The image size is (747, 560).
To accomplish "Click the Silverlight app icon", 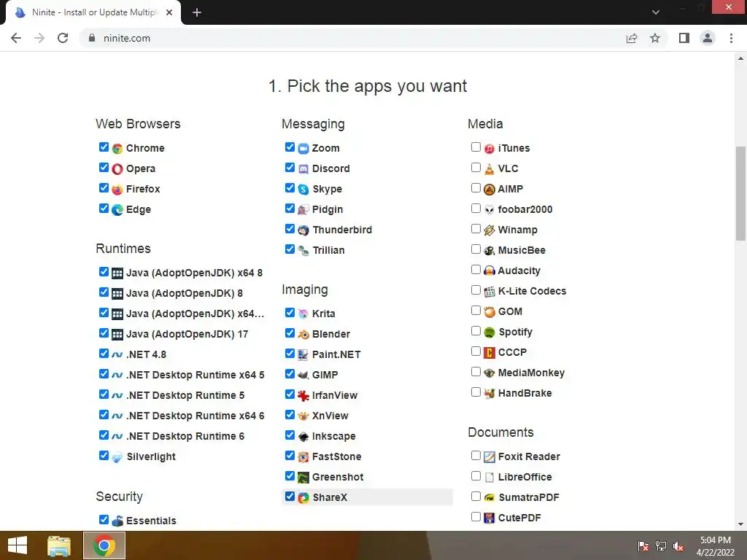I will pos(117,457).
